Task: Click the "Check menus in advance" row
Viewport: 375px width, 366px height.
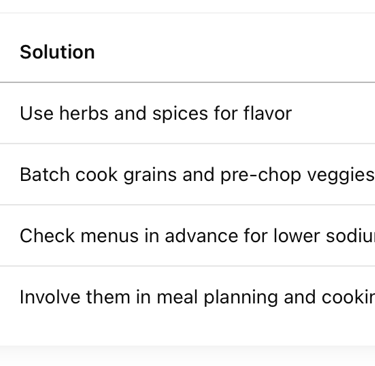Action: click(x=187, y=236)
